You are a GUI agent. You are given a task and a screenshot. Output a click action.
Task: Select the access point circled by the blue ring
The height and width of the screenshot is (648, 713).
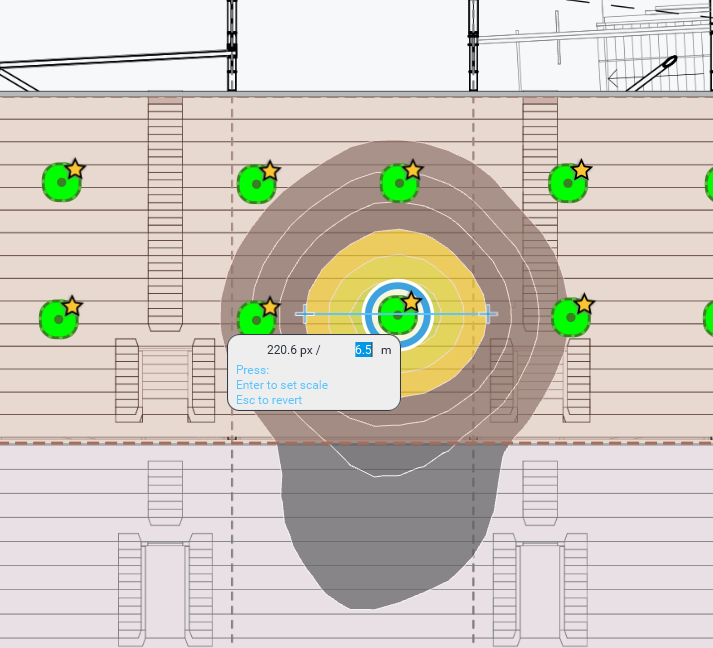tap(398, 315)
